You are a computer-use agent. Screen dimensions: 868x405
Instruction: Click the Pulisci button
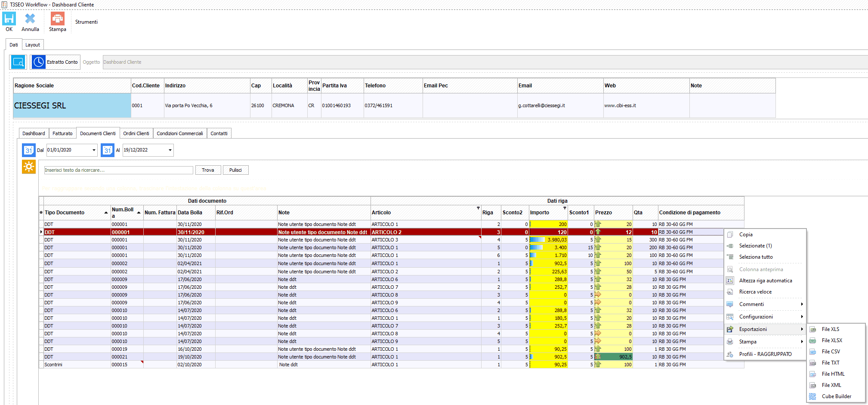coord(235,170)
